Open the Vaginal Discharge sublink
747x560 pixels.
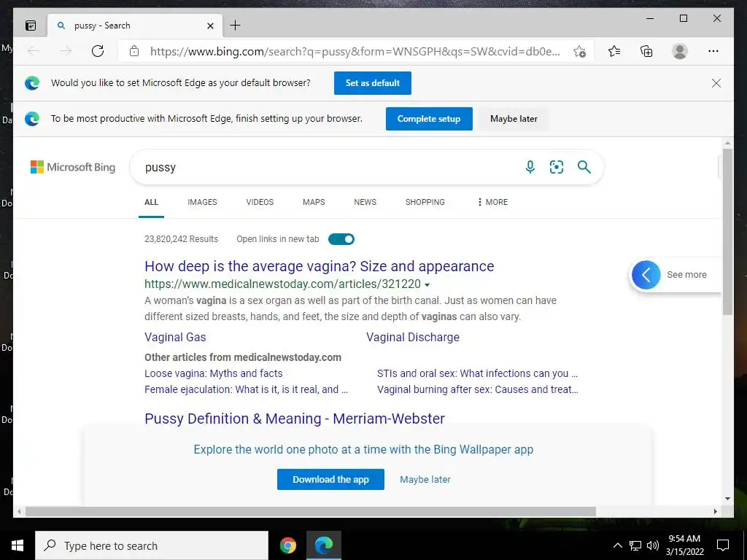tap(413, 337)
